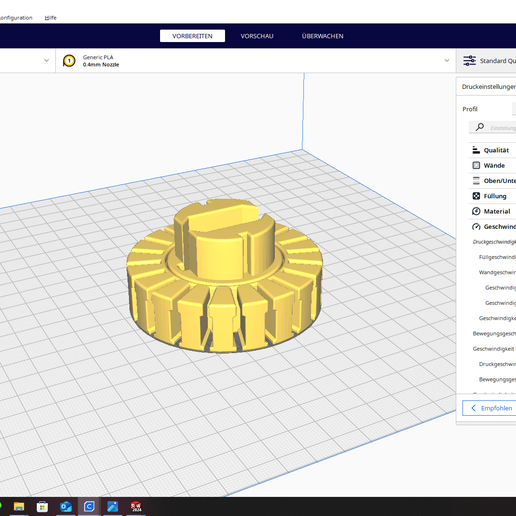Expand the Wände settings category
Viewport: 516px width, 516px height.
click(492, 165)
